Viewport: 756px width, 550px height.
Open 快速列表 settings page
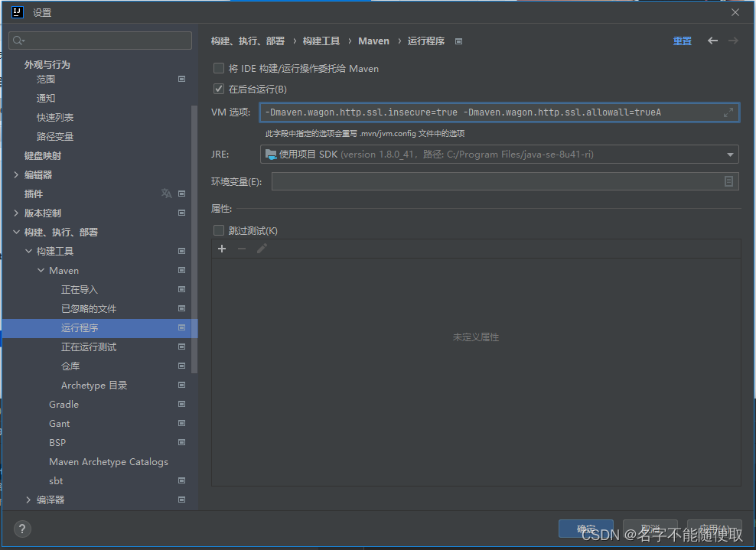(x=55, y=117)
